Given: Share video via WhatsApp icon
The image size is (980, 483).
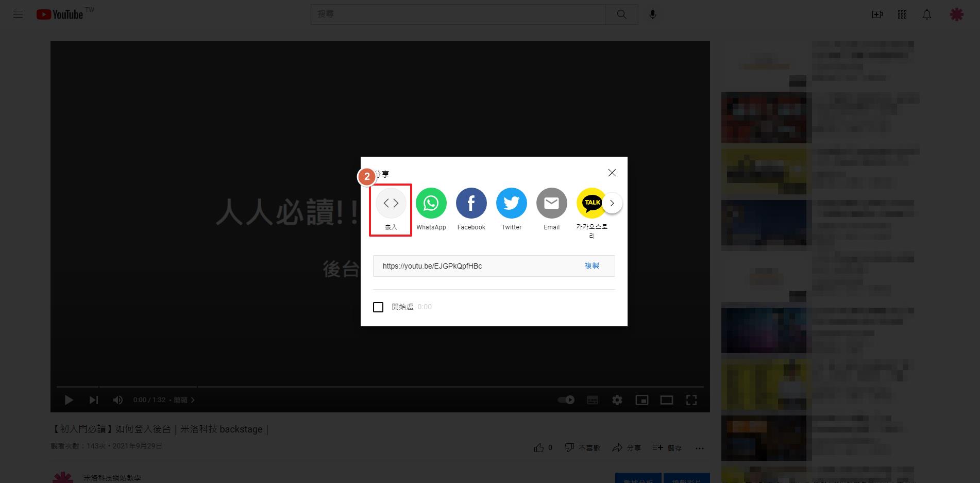Looking at the screenshot, I should tap(431, 204).
